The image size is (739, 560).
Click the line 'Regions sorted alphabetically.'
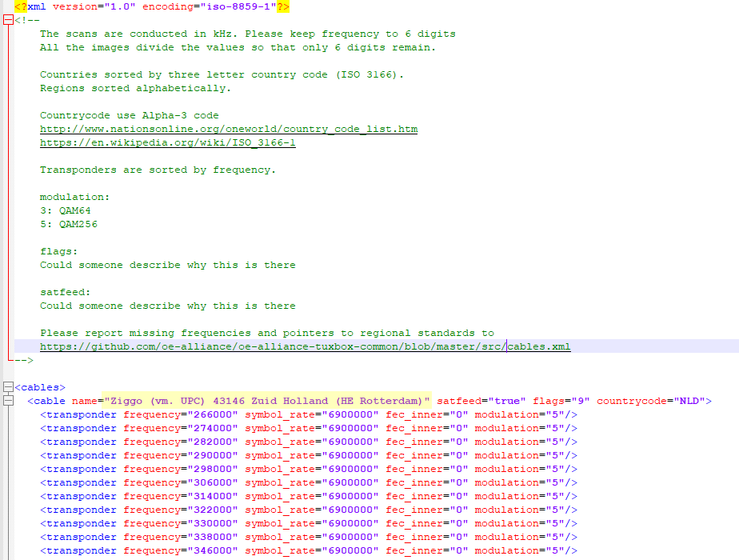click(136, 88)
